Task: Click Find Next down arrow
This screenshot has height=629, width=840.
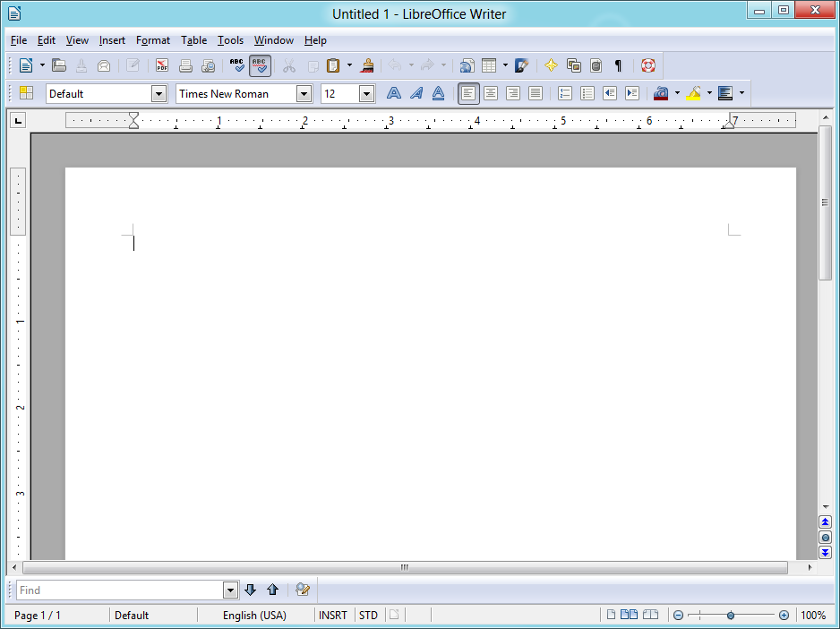Action: 250,590
